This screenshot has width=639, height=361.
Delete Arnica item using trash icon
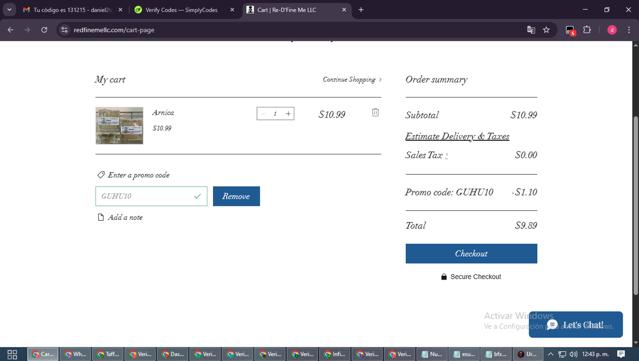pos(375,112)
